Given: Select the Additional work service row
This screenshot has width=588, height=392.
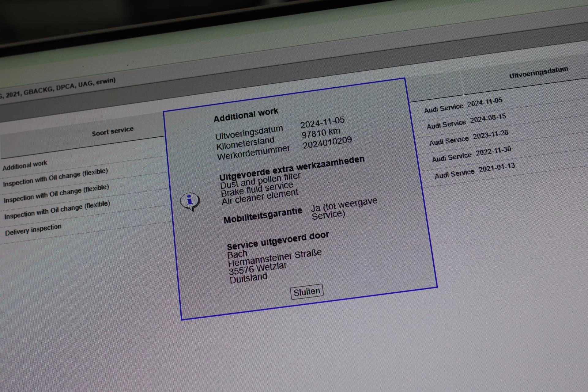Looking at the screenshot, I should point(25,166).
